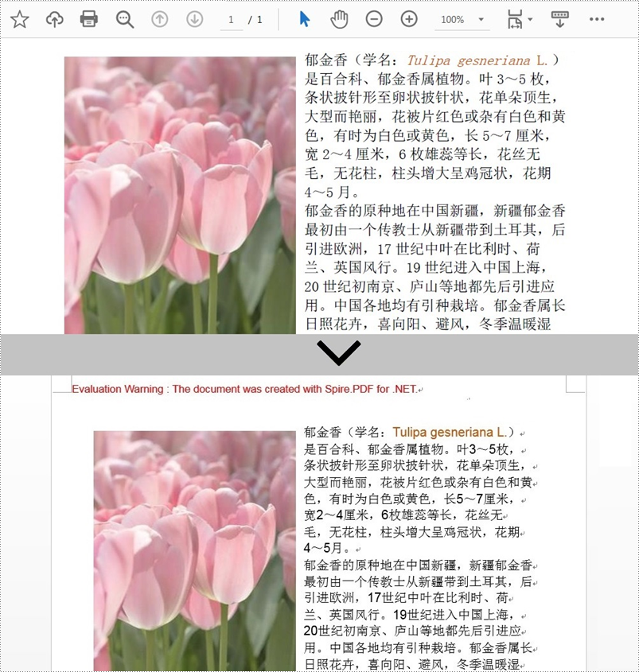Screen dimensions: 639x672
Task: Go to the previous page
Action: [x=159, y=19]
